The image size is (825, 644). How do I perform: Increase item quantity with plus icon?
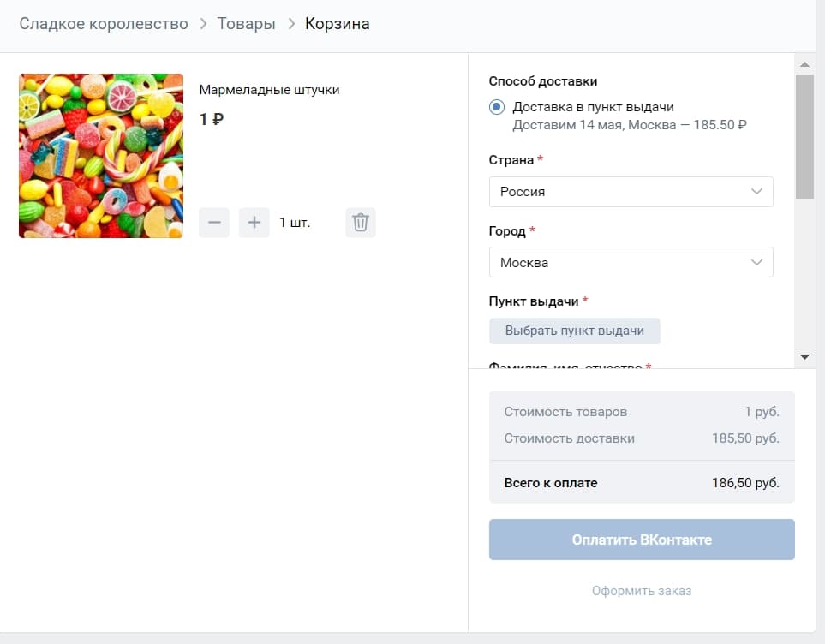(253, 222)
